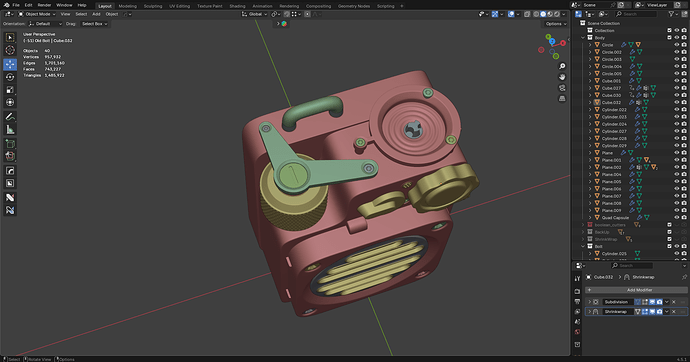The image size is (690, 362).
Task: Expand the Shrinkwrap modifier panel
Action: (x=590, y=311)
